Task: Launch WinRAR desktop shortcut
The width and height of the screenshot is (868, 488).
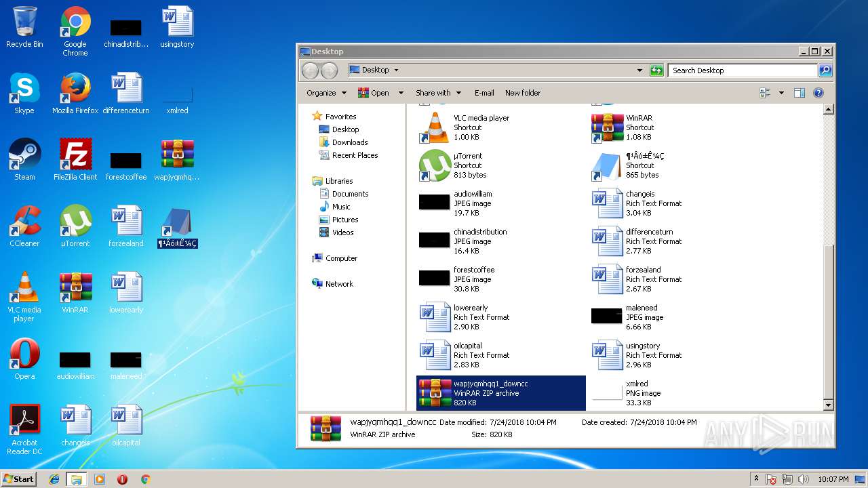Action: (75, 293)
